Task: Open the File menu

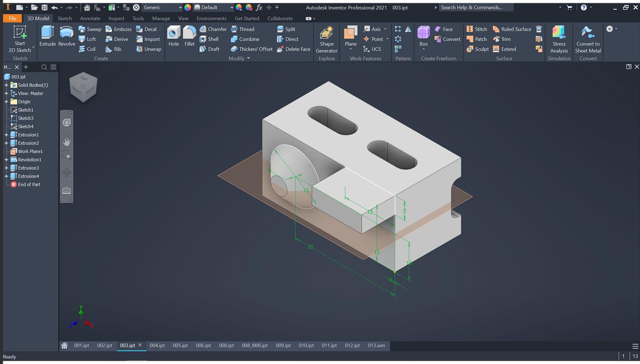Action: 12,18
